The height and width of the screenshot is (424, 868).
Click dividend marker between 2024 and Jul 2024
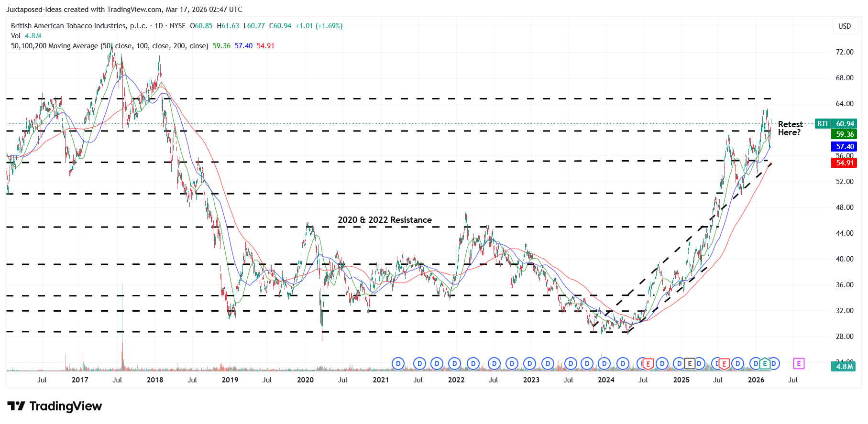[x=623, y=364]
